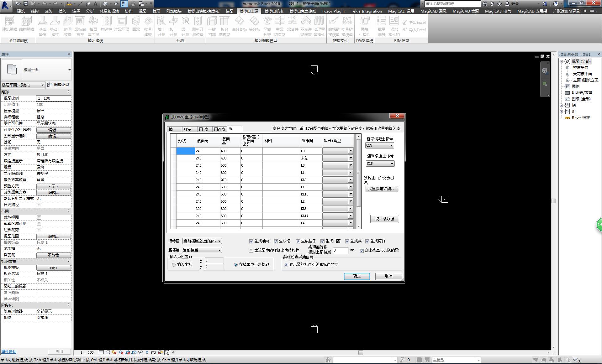Click the 梁上开洞 icon

(185, 26)
